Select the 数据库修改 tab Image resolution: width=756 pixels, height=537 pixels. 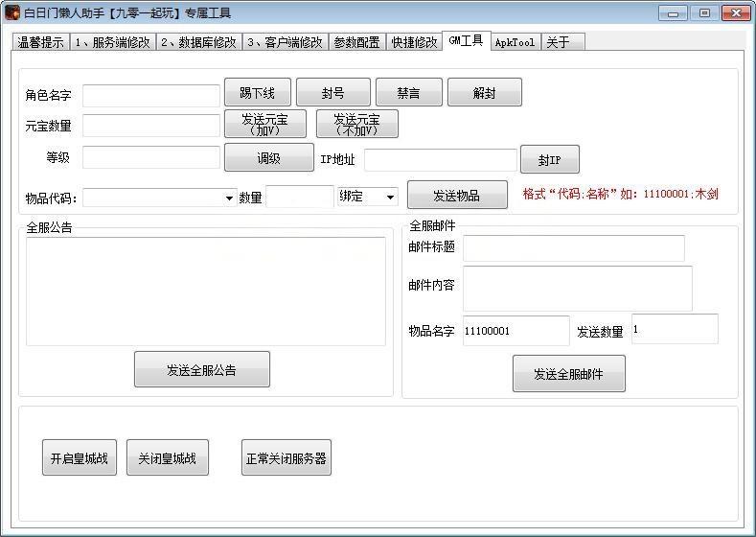click(198, 43)
